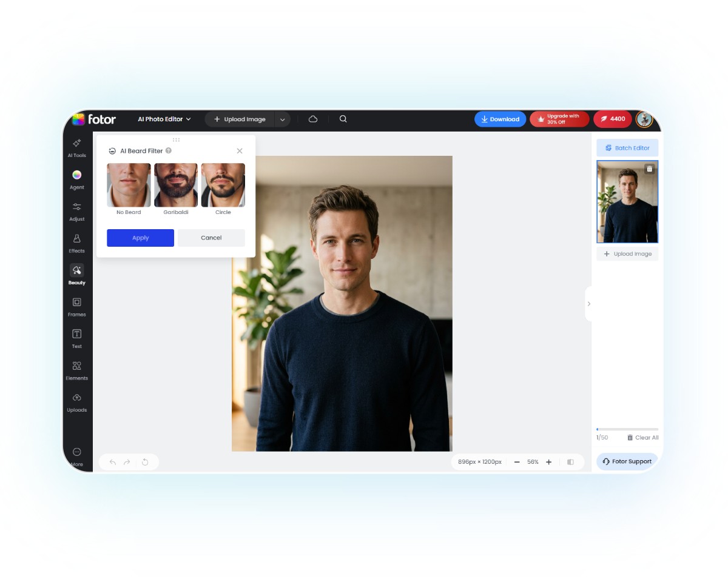728x582 pixels.
Task: Select the No Beard option
Action: (129, 185)
